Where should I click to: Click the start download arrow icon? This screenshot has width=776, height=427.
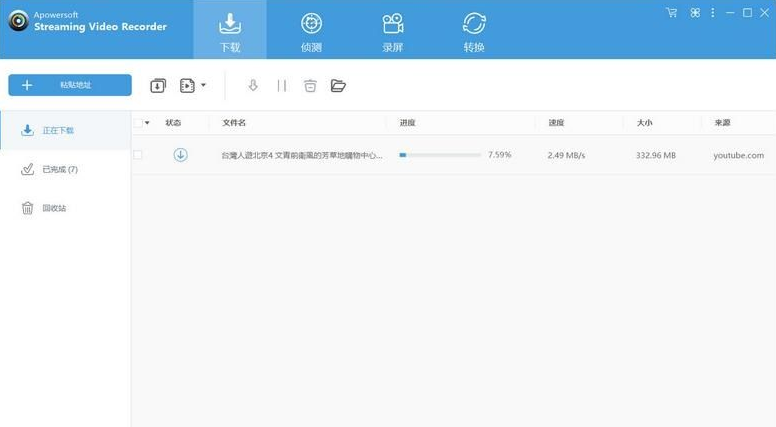coord(253,86)
